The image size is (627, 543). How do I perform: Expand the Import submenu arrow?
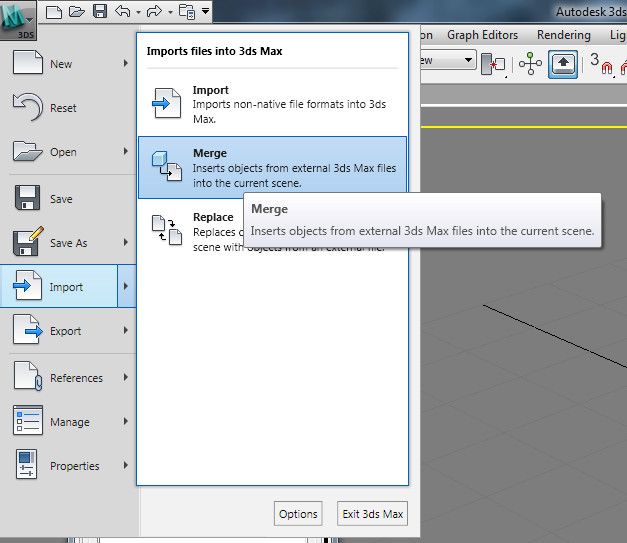coord(127,286)
